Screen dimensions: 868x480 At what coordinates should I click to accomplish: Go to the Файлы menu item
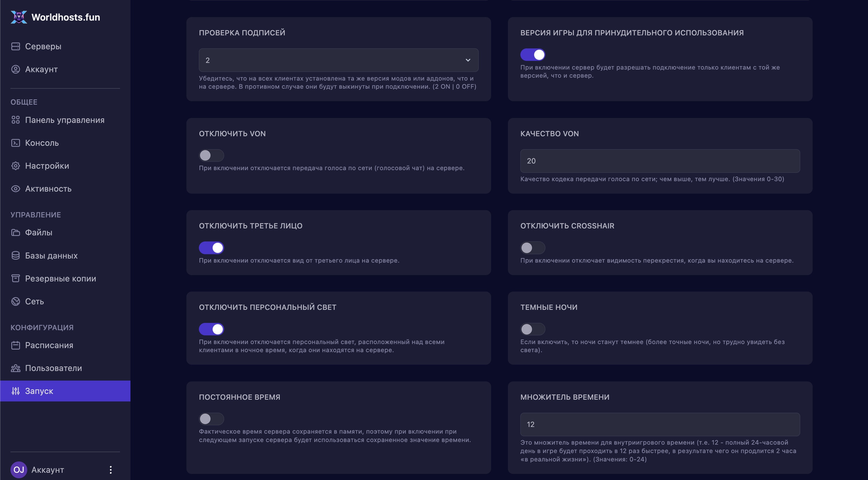38,233
